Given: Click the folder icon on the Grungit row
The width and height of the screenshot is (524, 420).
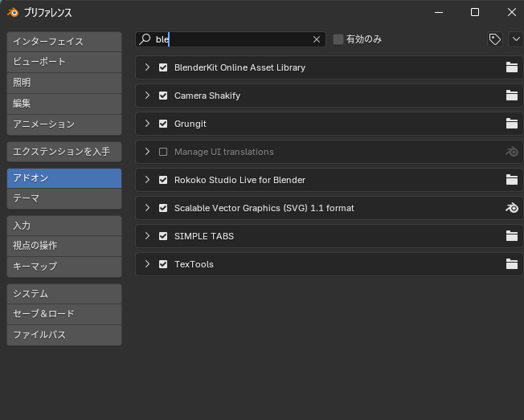Looking at the screenshot, I should click(511, 124).
